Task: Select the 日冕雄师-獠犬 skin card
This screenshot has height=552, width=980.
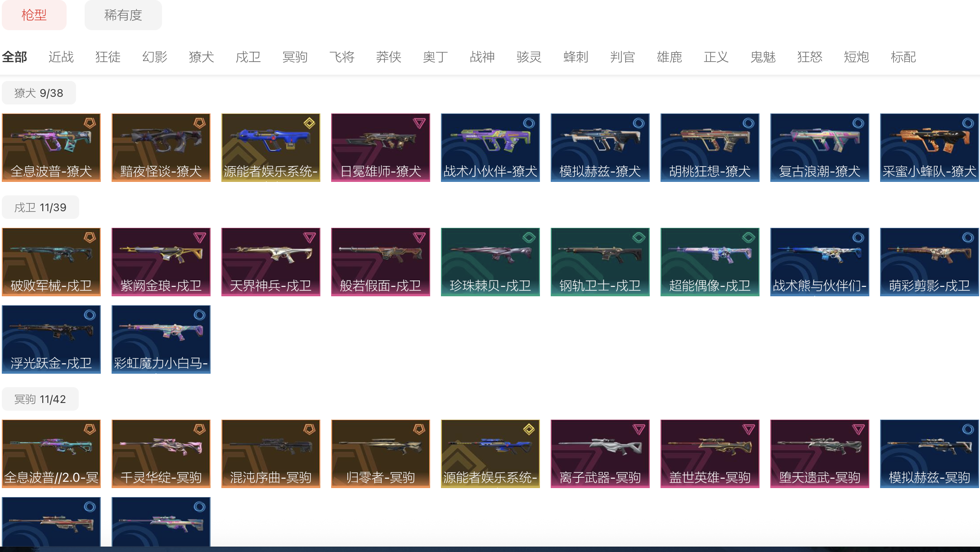Action: 381,148
